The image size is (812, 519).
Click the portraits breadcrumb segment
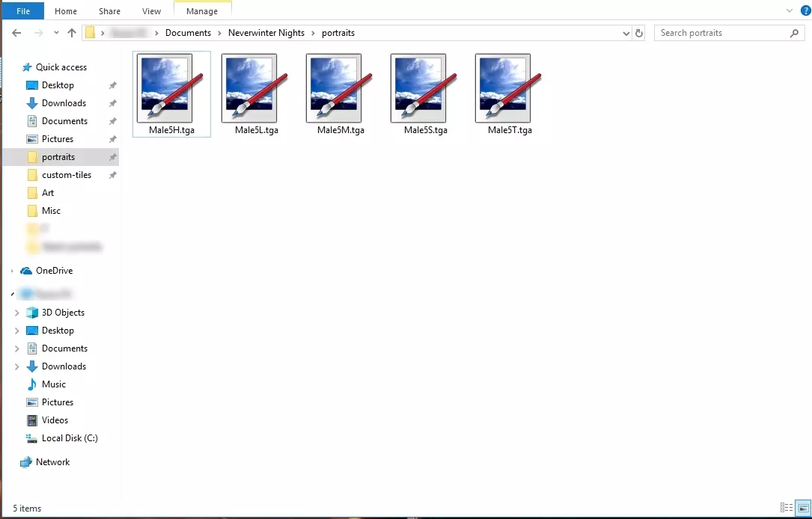tap(338, 33)
